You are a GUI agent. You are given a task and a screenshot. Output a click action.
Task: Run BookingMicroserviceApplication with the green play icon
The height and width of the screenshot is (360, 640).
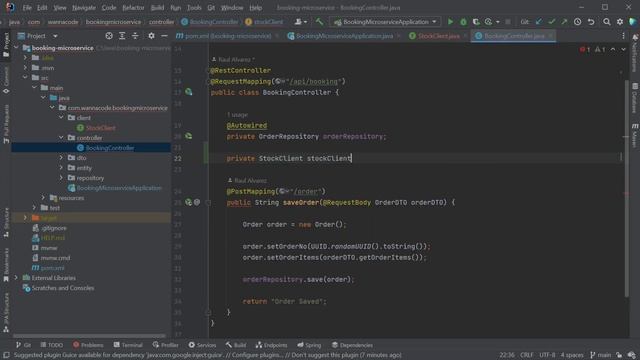pyautogui.click(x=450, y=22)
